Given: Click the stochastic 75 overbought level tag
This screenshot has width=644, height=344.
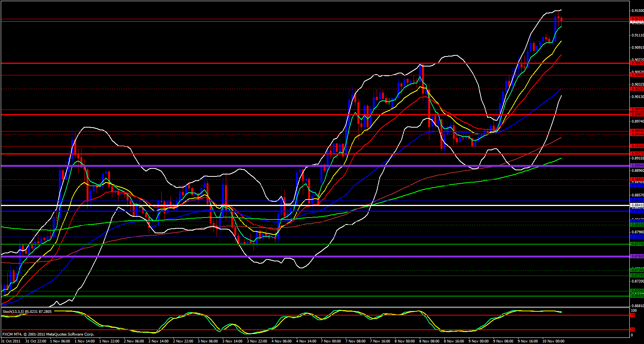Looking at the screenshot, I should click(632, 315).
